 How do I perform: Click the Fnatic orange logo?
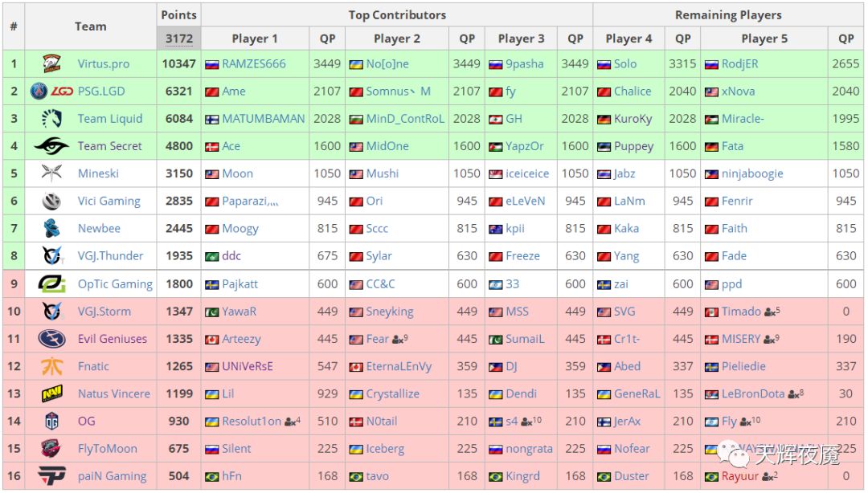click(51, 366)
